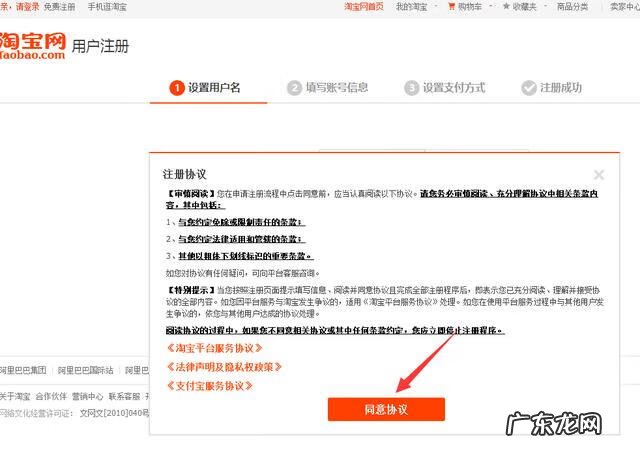Open the 支付宝服务协议 link
This screenshot has height=453, width=640.
coord(209,386)
